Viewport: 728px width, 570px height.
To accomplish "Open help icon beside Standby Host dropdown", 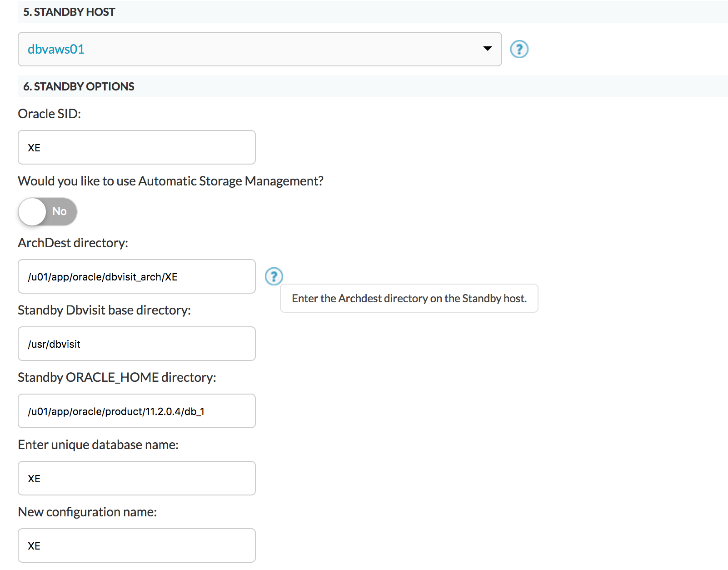I will (519, 49).
